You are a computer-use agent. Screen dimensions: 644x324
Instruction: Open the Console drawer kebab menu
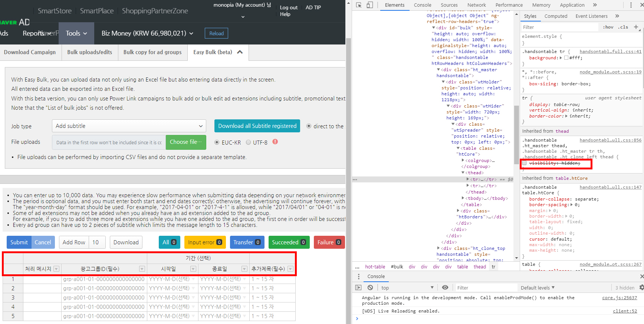click(x=358, y=277)
